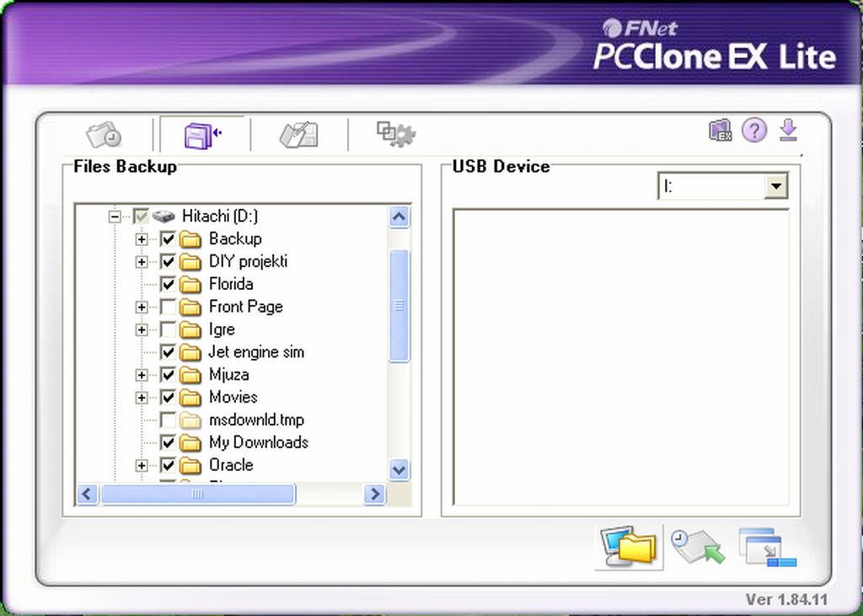This screenshot has width=863, height=616.
Task: Check the Igre folder checkbox
Action: click(168, 329)
